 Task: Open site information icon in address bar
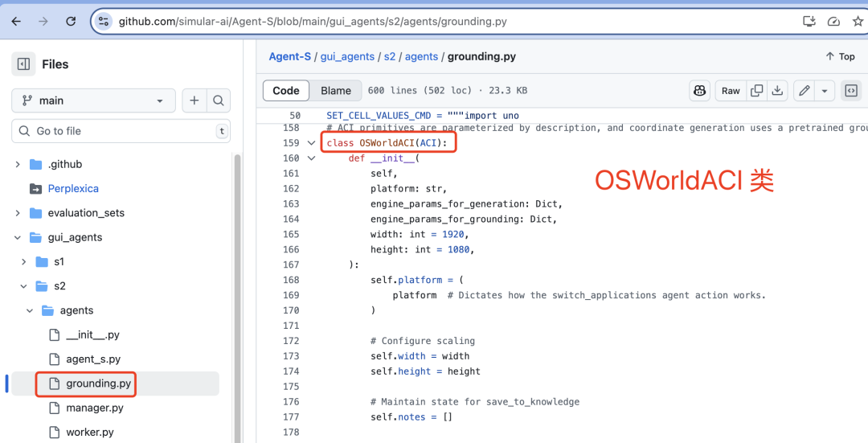point(103,22)
